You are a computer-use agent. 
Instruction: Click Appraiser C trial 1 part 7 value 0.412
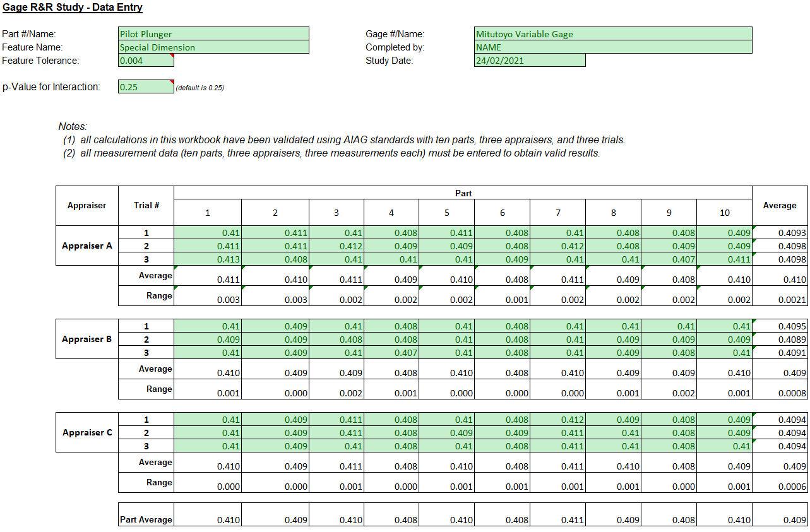click(x=558, y=420)
